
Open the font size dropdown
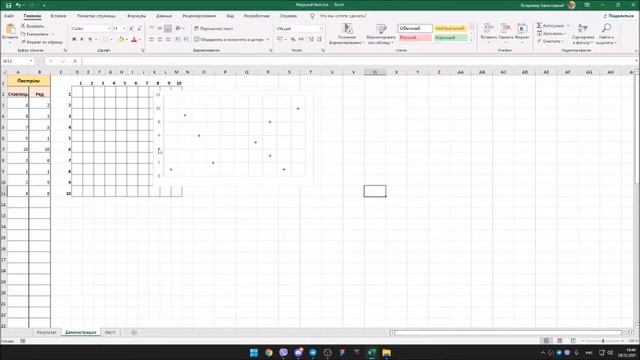coord(124,29)
